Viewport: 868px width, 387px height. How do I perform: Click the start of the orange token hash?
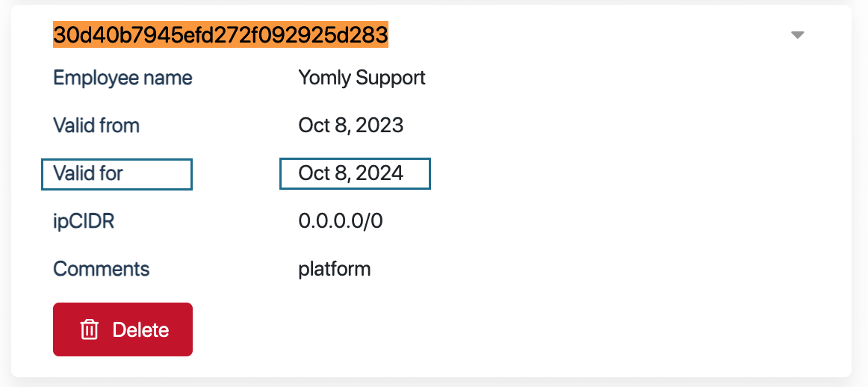point(58,34)
